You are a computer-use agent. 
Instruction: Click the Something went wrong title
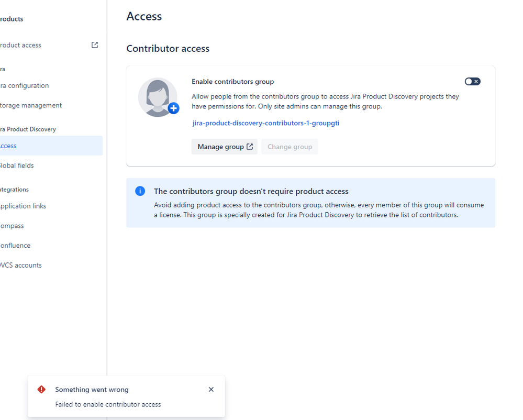coord(92,390)
